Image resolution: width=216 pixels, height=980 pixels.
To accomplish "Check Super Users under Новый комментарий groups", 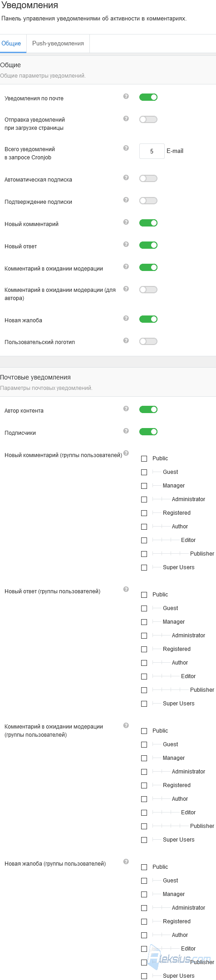I will 144,567.
